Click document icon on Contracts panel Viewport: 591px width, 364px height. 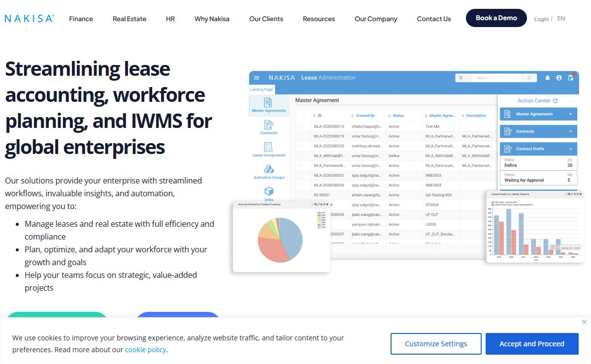(507, 131)
